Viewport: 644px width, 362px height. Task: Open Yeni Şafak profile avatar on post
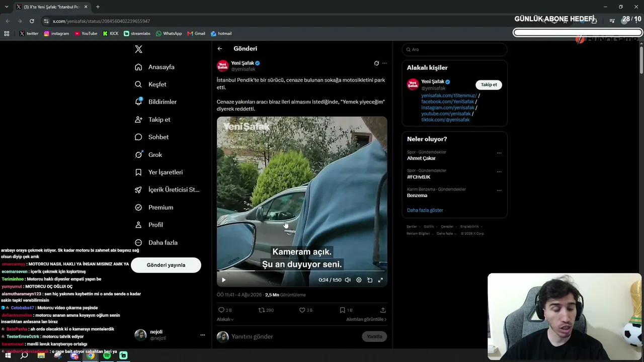coord(222,66)
